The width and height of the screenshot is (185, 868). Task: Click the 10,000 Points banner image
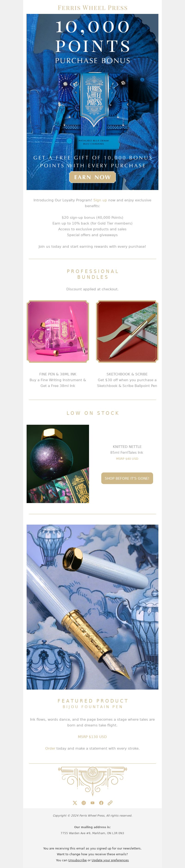(x=92, y=102)
